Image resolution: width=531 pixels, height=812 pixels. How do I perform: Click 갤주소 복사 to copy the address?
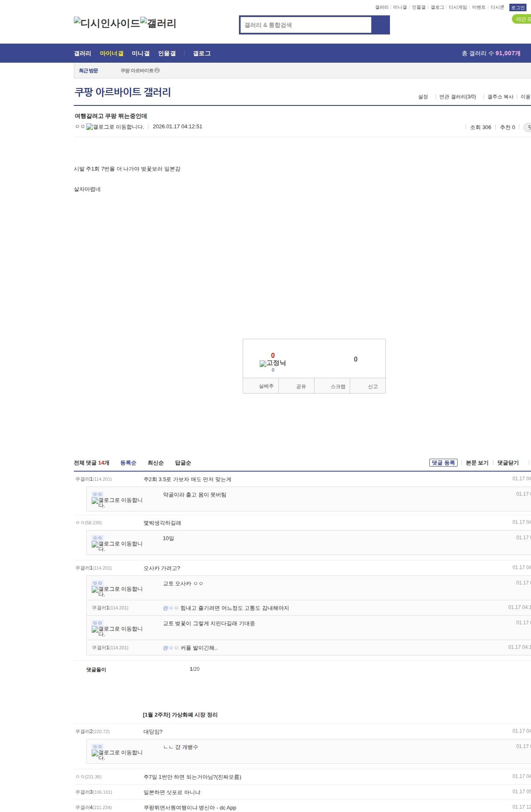pos(500,97)
